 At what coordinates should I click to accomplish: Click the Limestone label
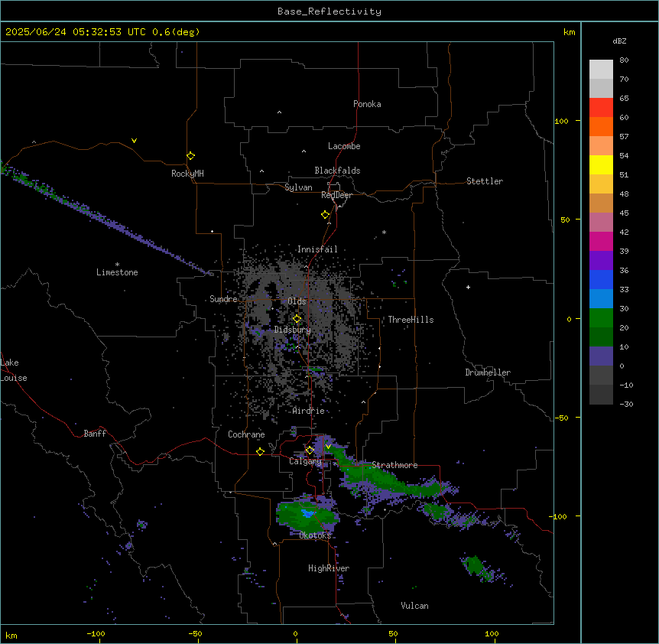click(x=117, y=272)
